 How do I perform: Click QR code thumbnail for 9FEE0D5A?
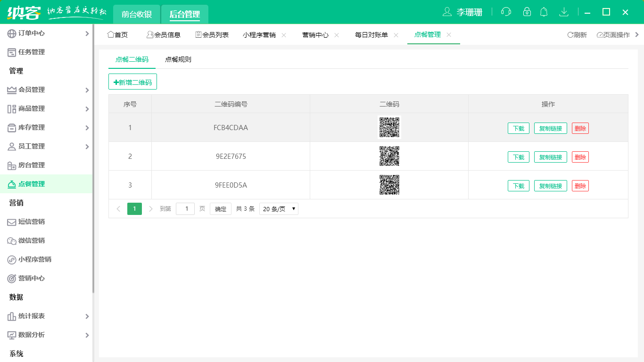(x=389, y=185)
